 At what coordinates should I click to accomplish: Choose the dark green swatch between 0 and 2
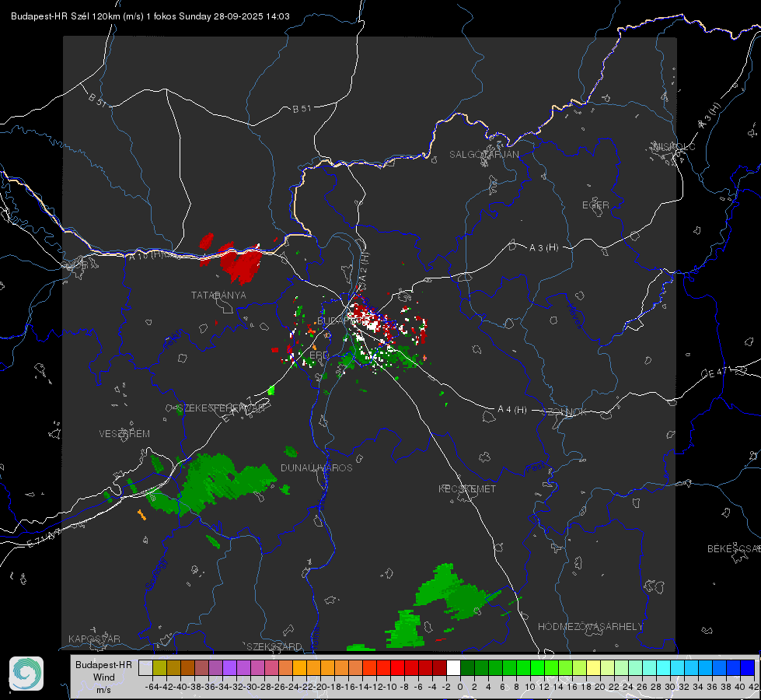click(467, 667)
